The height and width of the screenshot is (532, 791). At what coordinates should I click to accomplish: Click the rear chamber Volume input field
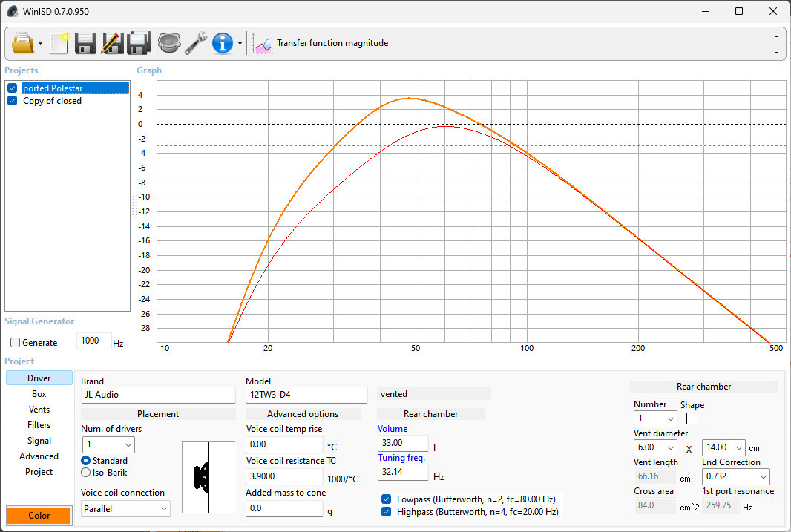tap(403, 443)
